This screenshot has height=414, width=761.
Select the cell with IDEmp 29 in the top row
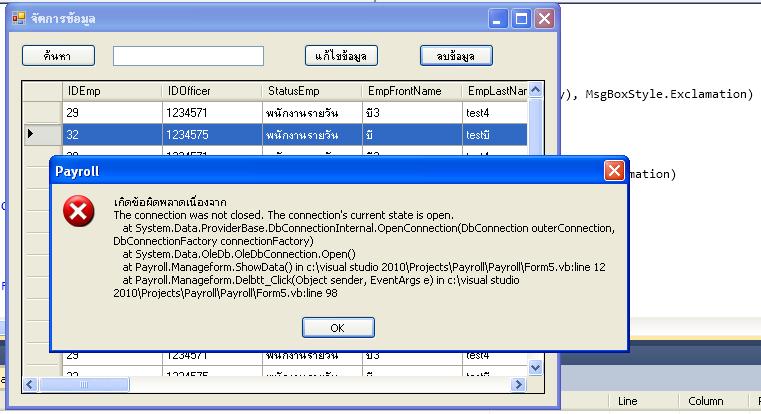(x=112, y=113)
